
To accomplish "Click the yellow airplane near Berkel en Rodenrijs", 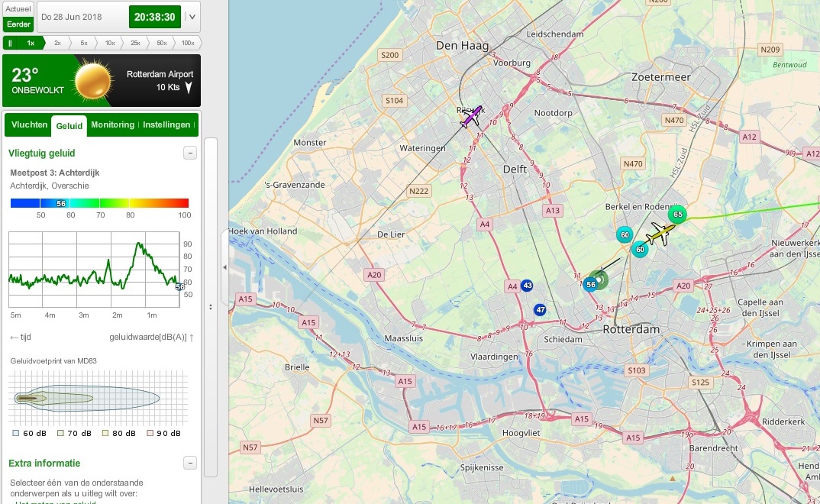I will pyautogui.click(x=660, y=233).
